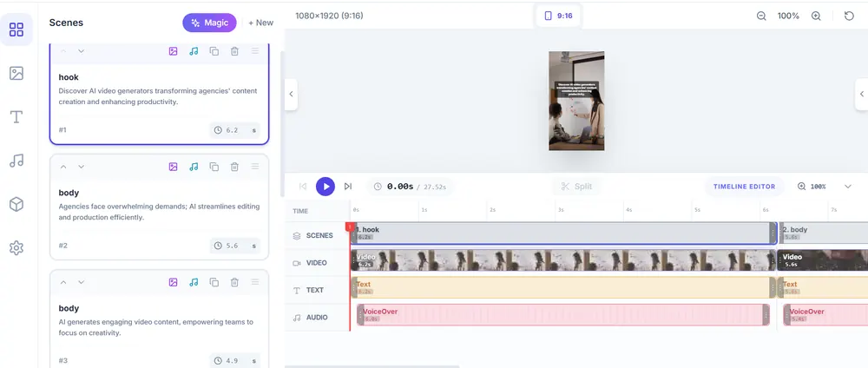Click the image icon on hook scene

pyautogui.click(x=174, y=51)
